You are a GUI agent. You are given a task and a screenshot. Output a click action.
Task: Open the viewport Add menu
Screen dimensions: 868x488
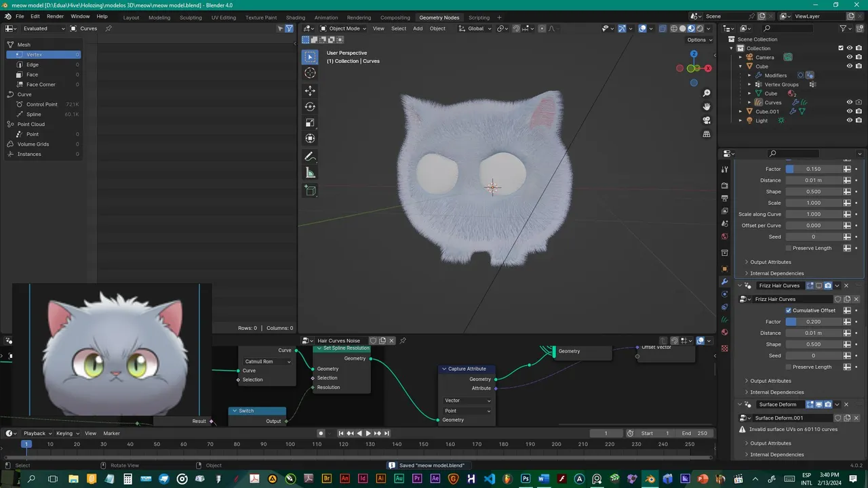pyautogui.click(x=418, y=28)
